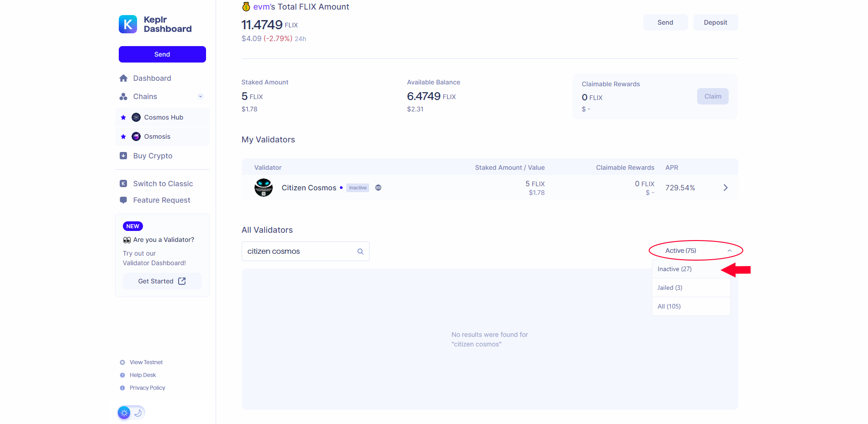868x424 pixels.
Task: Click the Switch to Classic K icon
Action: pos(123,183)
